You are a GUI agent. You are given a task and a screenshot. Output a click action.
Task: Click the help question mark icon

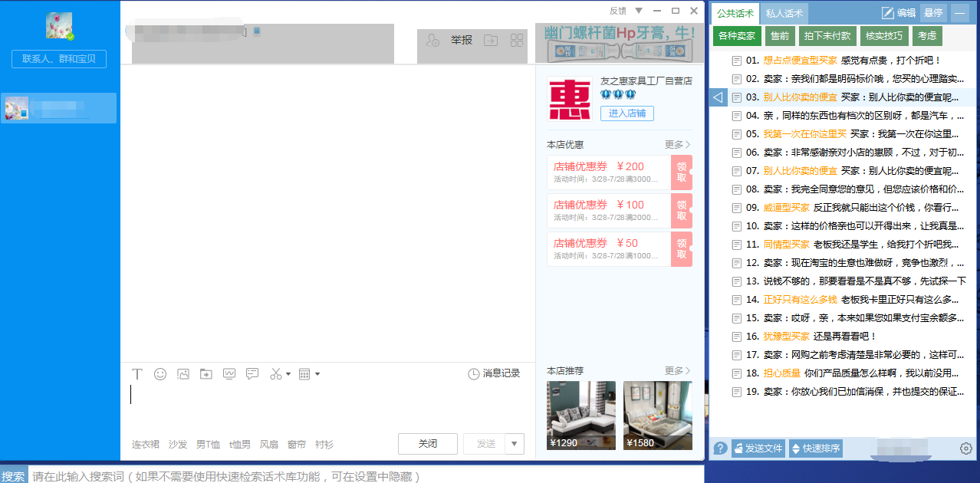720,449
